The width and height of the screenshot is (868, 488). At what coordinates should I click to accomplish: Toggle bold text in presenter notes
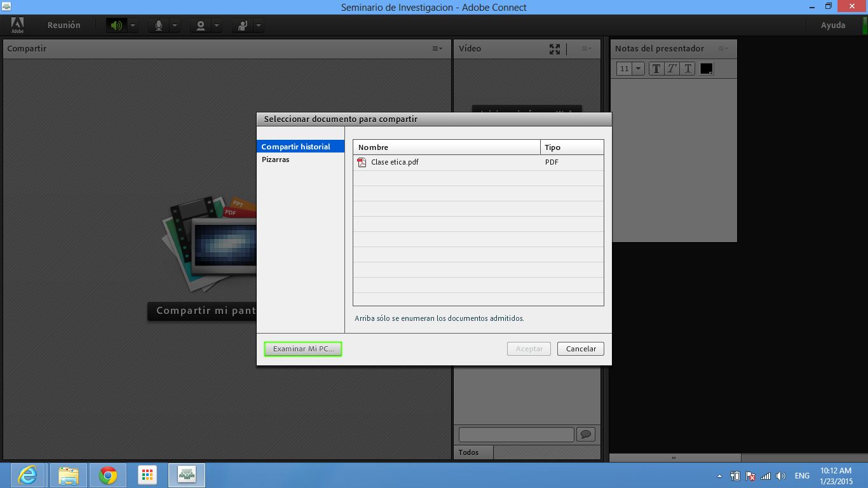pos(656,69)
